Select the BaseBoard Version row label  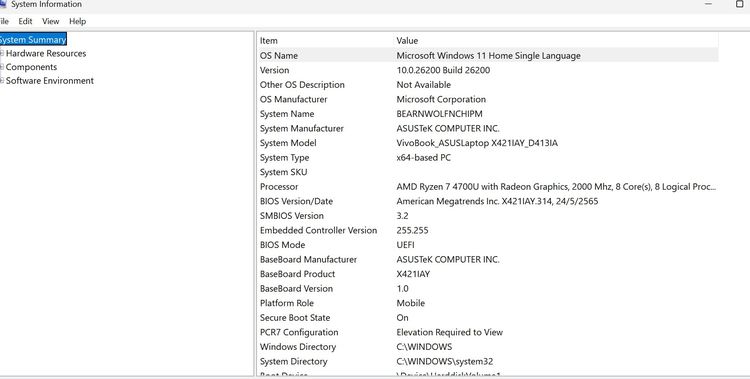click(x=297, y=289)
